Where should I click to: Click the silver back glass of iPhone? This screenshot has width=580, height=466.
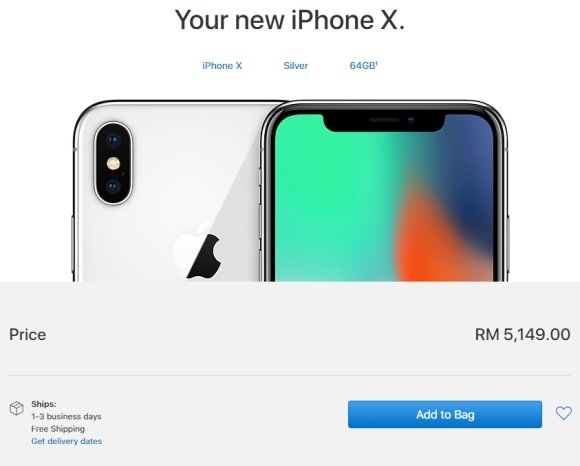tap(166, 192)
